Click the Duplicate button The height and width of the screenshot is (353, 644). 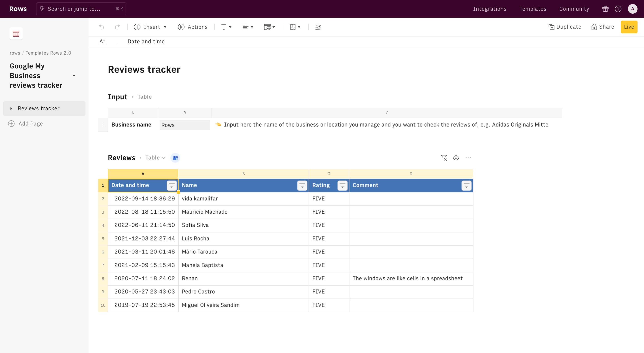[x=565, y=27]
